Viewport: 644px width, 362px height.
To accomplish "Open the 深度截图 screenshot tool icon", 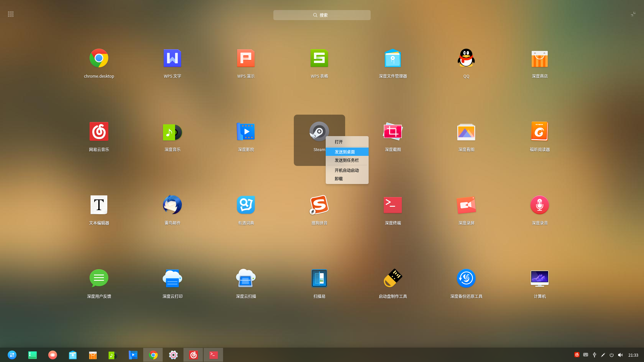I will [x=393, y=132].
